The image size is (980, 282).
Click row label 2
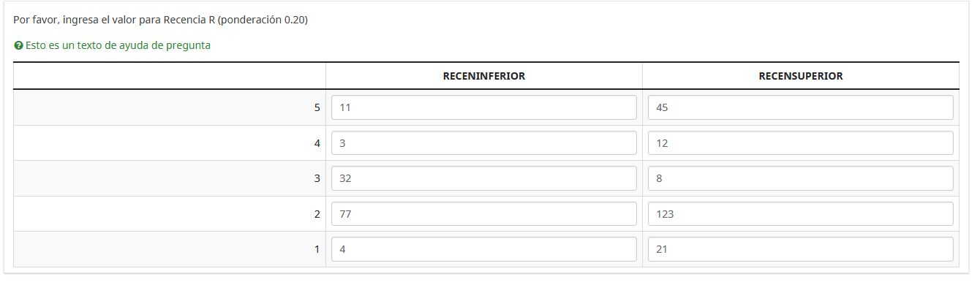point(317,214)
